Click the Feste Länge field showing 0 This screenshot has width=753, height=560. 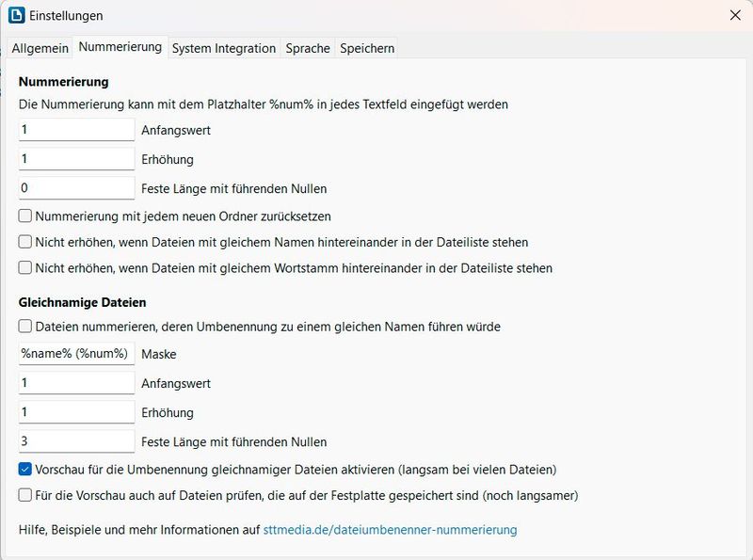tap(75, 187)
